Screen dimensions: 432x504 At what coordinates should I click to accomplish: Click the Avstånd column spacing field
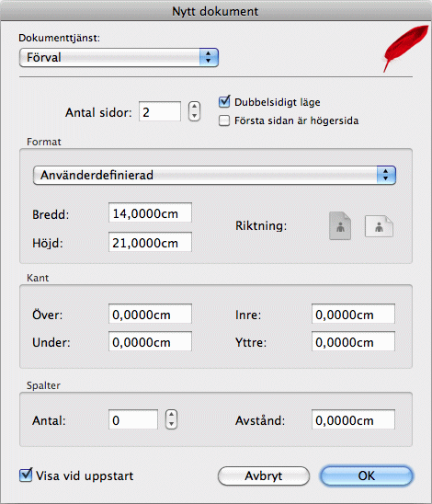353,419
